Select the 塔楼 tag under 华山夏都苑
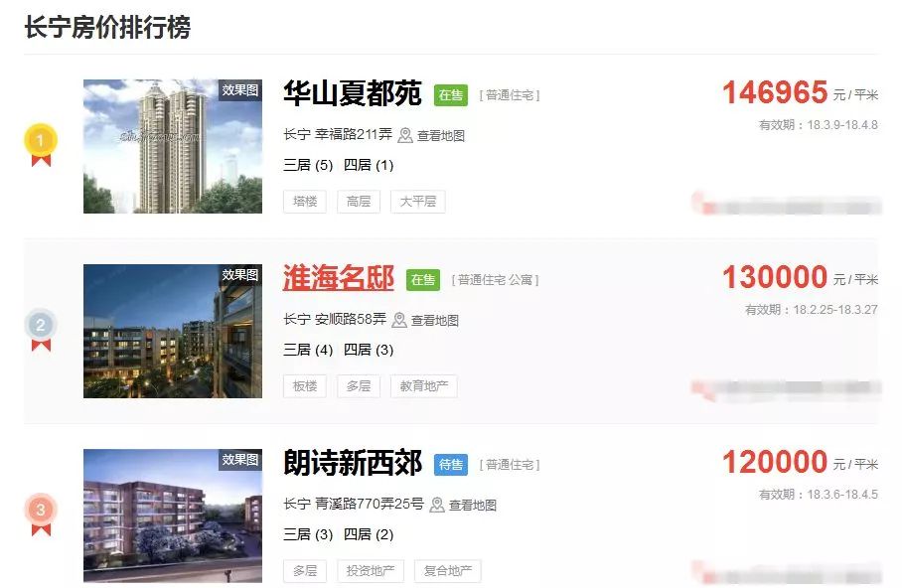The height and width of the screenshot is (588, 902). coord(305,202)
